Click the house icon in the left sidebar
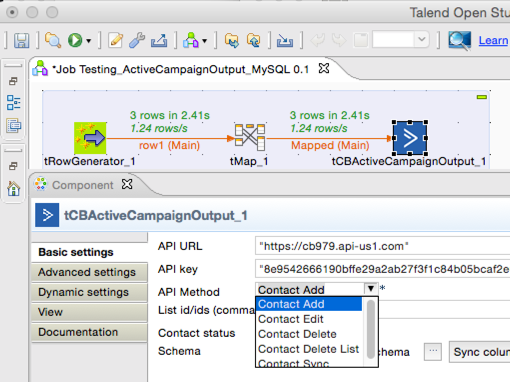 tap(14, 188)
